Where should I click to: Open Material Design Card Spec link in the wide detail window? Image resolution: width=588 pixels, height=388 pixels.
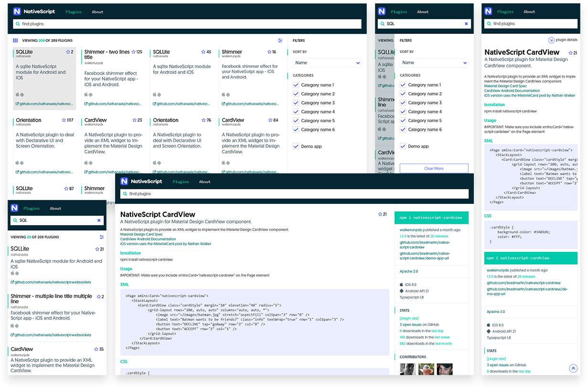point(141,234)
